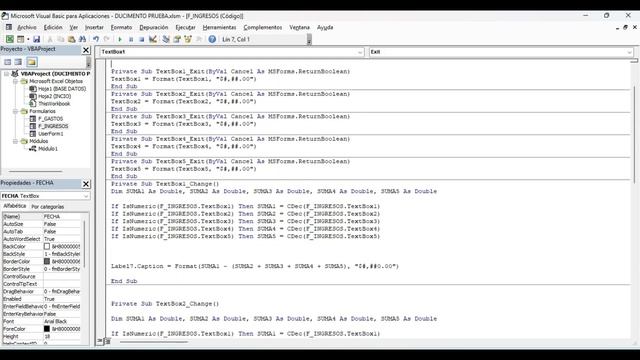The width and height of the screenshot is (640, 360).
Task: Save the workbook with the floppy icon
Action: [x=36, y=39]
